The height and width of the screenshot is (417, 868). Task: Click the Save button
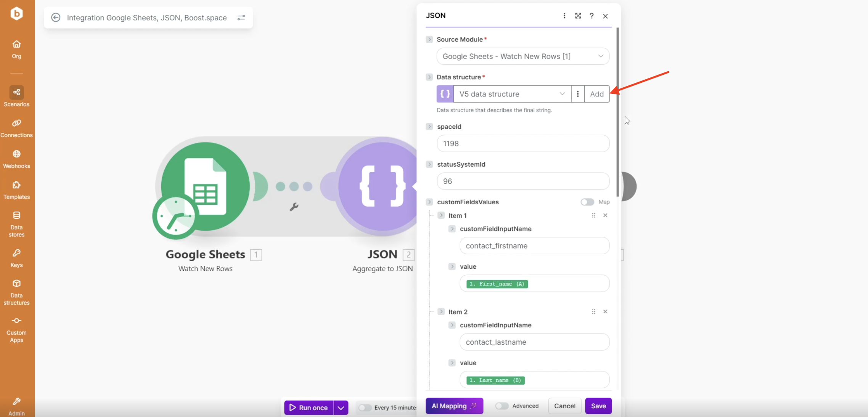[598, 406]
